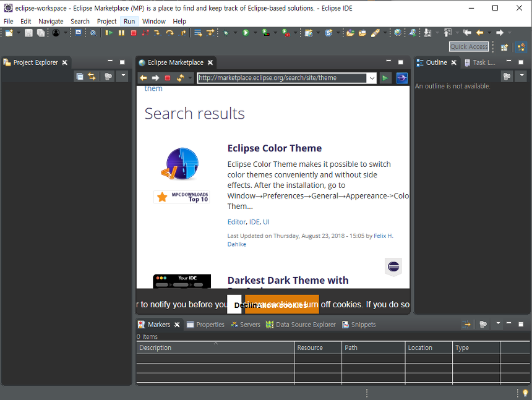Viewport: 532px width, 400px height.
Task: Click the Skip All Breakpoints icon
Action: pos(93,33)
